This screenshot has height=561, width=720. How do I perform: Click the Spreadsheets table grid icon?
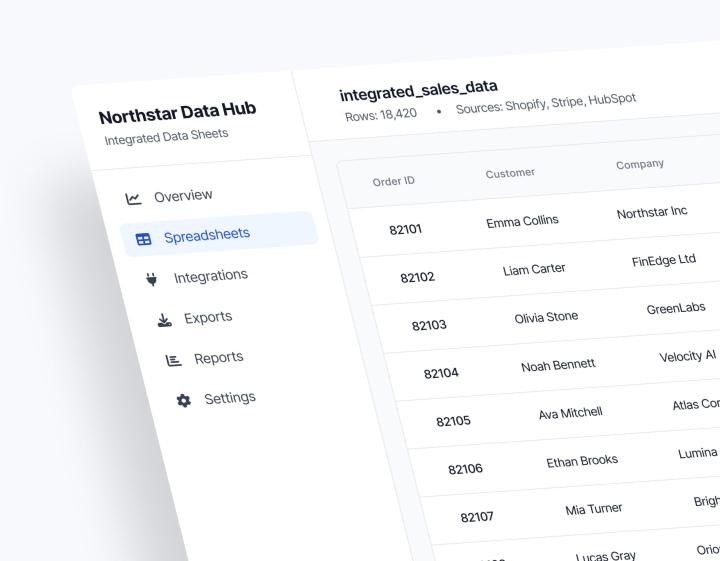[x=143, y=239]
